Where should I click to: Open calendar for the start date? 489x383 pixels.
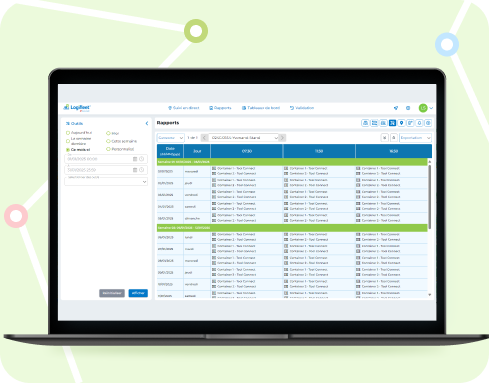coord(135,159)
